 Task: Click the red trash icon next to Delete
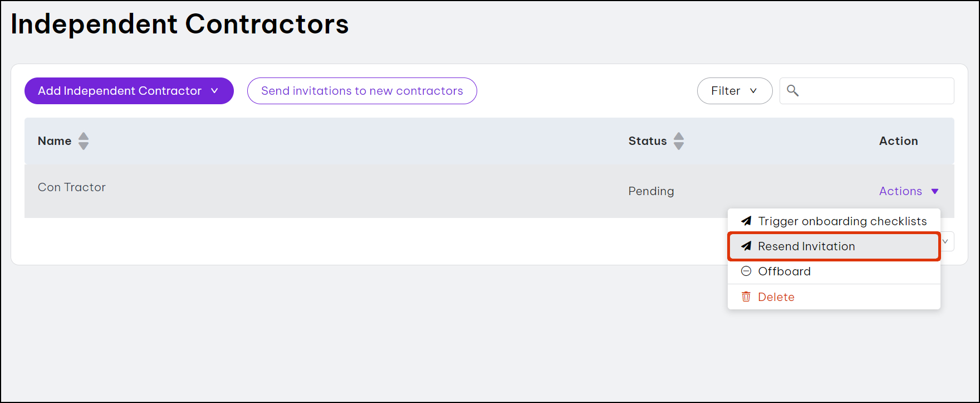tap(746, 297)
